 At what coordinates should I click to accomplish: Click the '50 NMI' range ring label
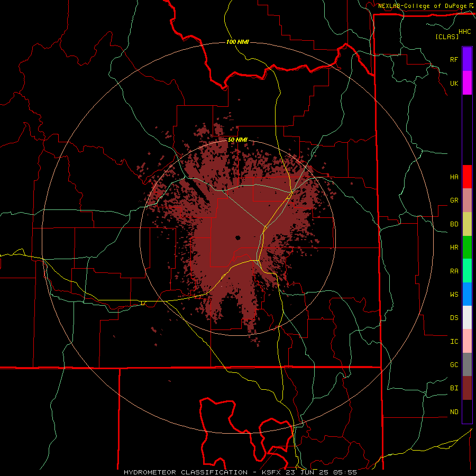pos(237,140)
